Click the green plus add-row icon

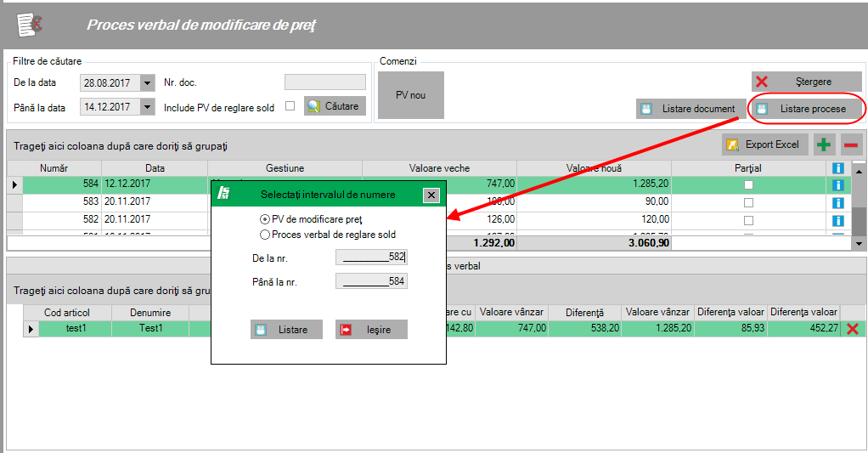pyautogui.click(x=824, y=145)
